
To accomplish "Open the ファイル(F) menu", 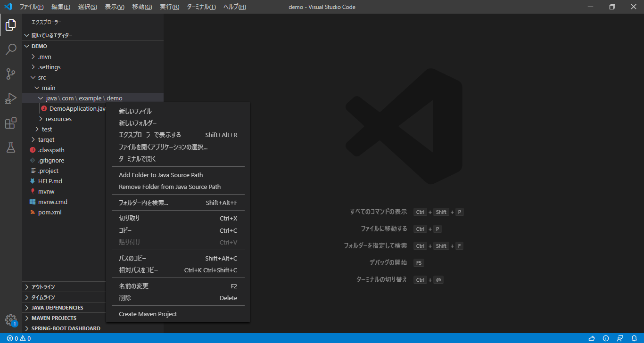I will [x=32, y=7].
